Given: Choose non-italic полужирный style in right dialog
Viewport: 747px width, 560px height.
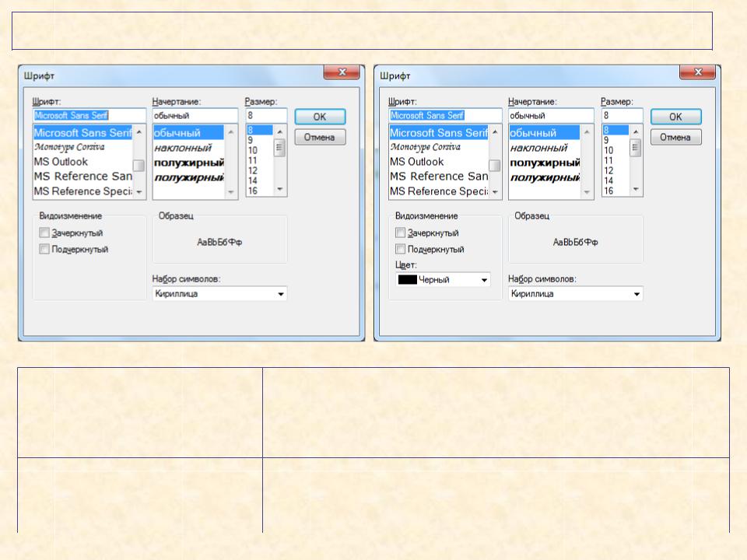Looking at the screenshot, I should pyautogui.click(x=545, y=163).
